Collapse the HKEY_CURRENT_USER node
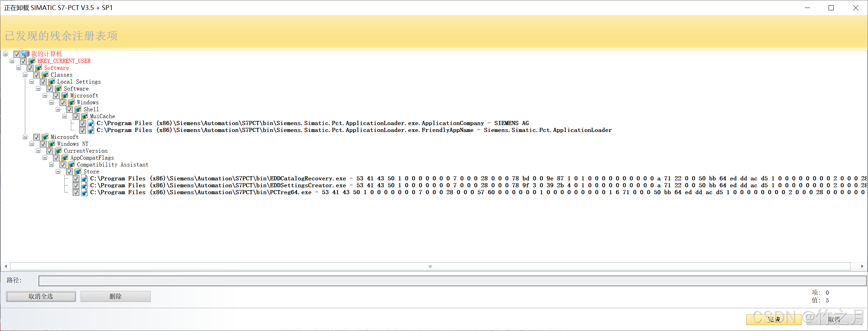The image size is (868, 331). coord(12,61)
